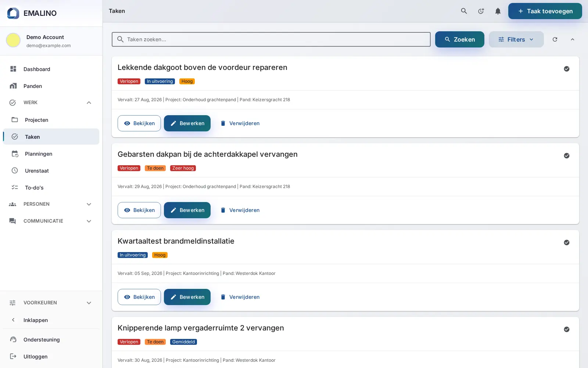Image resolution: width=588 pixels, height=368 pixels.
Task: Click Bekijken on Gebarsten dakpan task
Action: point(139,210)
